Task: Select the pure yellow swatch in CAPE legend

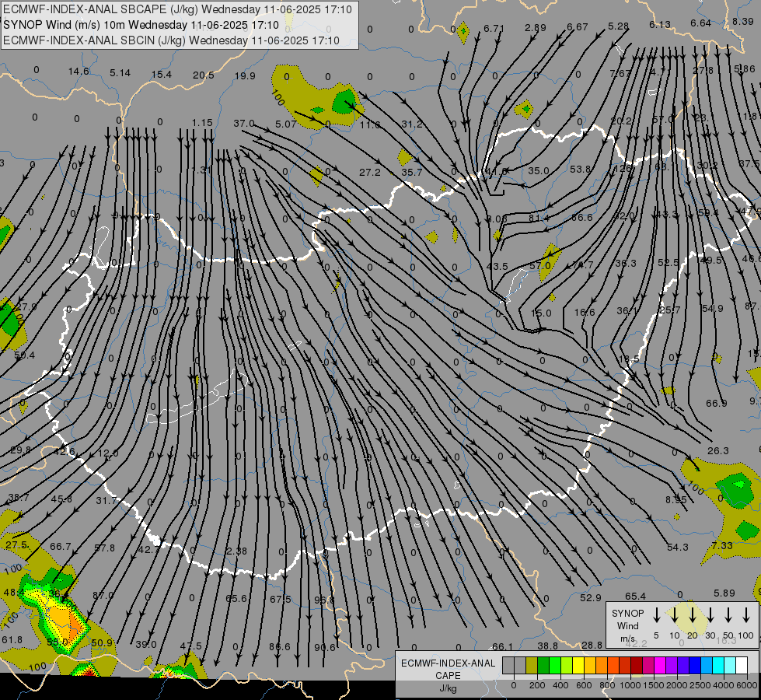Action: (578, 666)
